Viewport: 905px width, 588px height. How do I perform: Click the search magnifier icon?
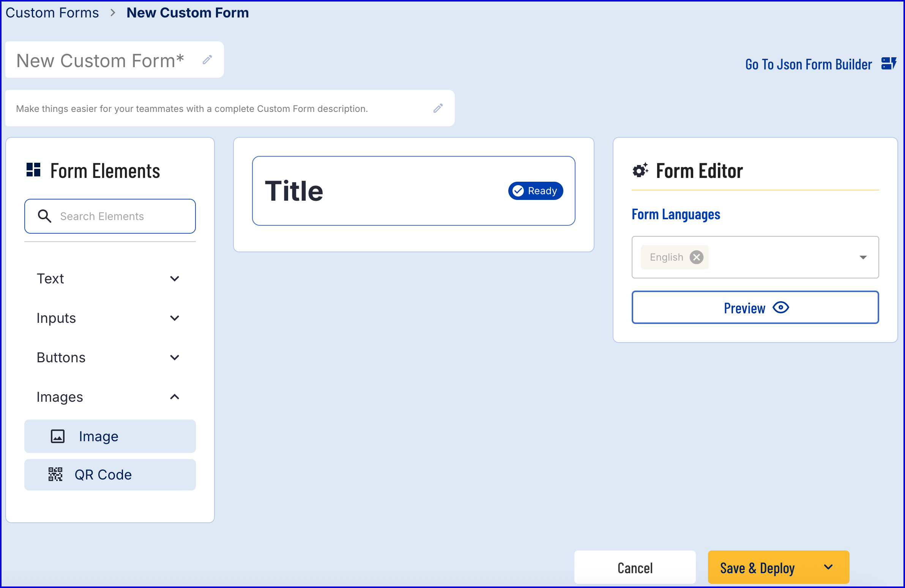click(x=44, y=216)
